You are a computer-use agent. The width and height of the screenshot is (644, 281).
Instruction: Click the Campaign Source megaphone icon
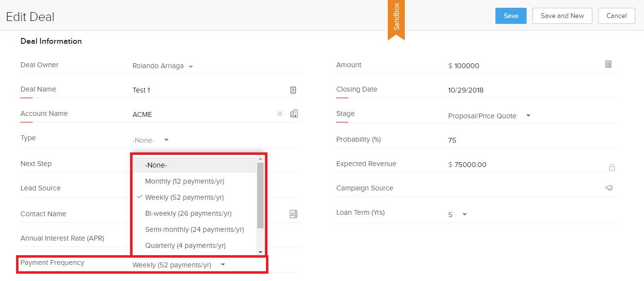pyautogui.click(x=609, y=188)
